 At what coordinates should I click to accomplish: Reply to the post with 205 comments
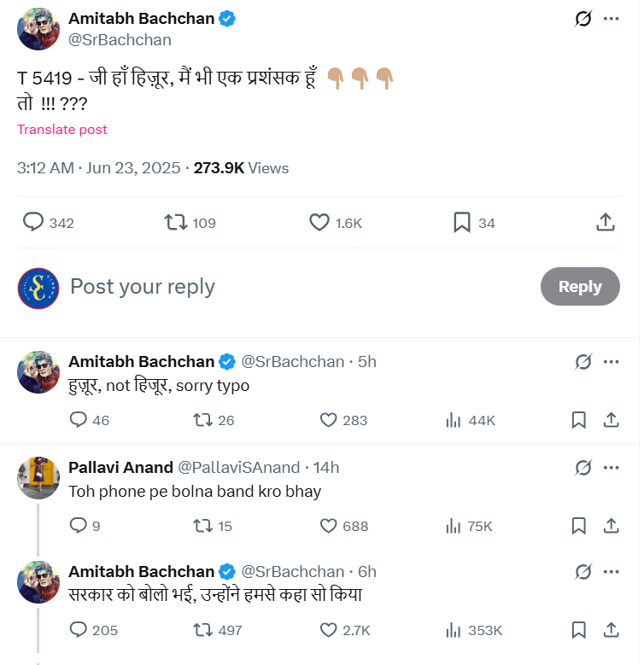point(79,630)
